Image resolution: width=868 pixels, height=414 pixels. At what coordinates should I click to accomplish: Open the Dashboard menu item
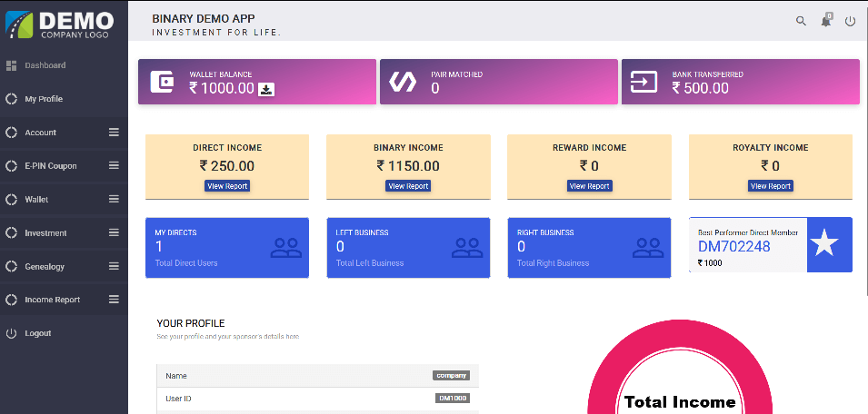(x=64, y=65)
